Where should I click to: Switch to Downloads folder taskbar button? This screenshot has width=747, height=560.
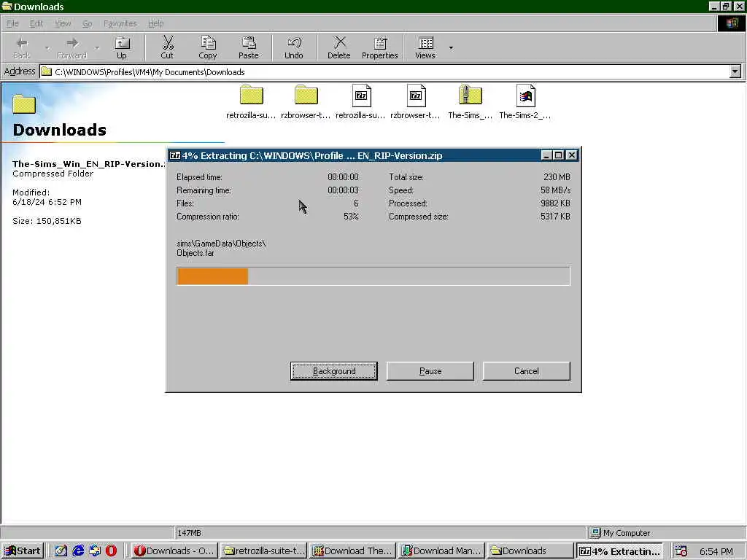(530, 551)
